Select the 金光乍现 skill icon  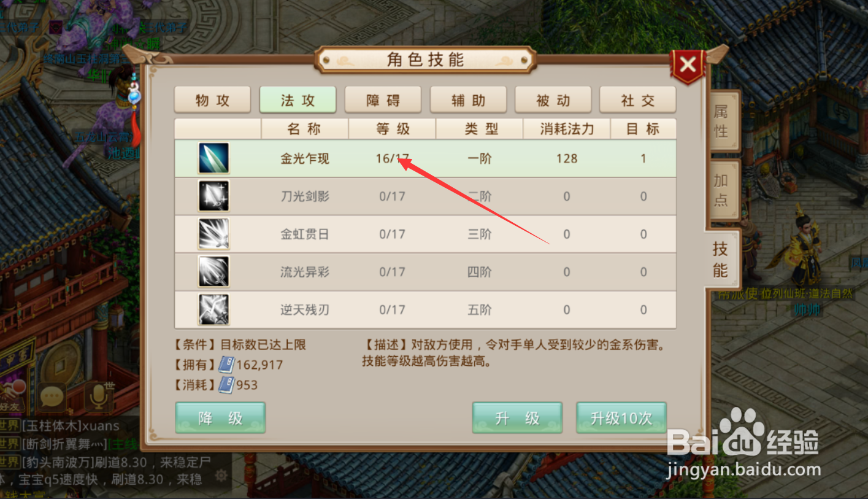tap(213, 158)
